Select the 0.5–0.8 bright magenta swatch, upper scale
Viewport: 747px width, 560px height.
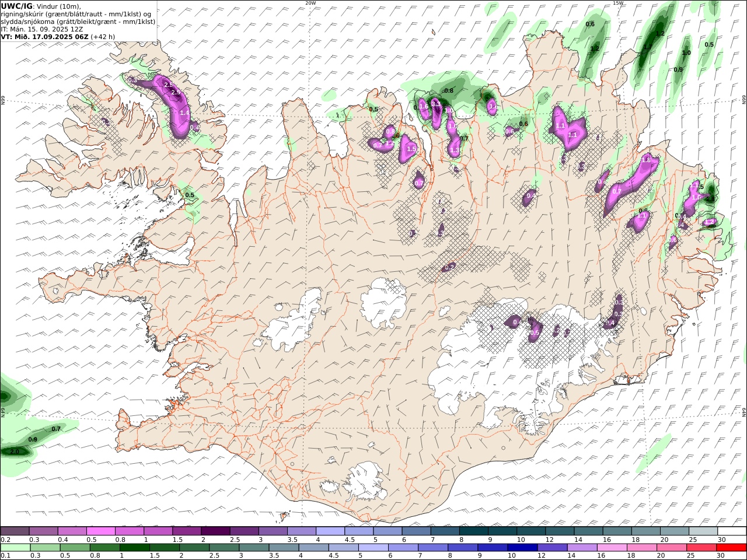(101, 531)
